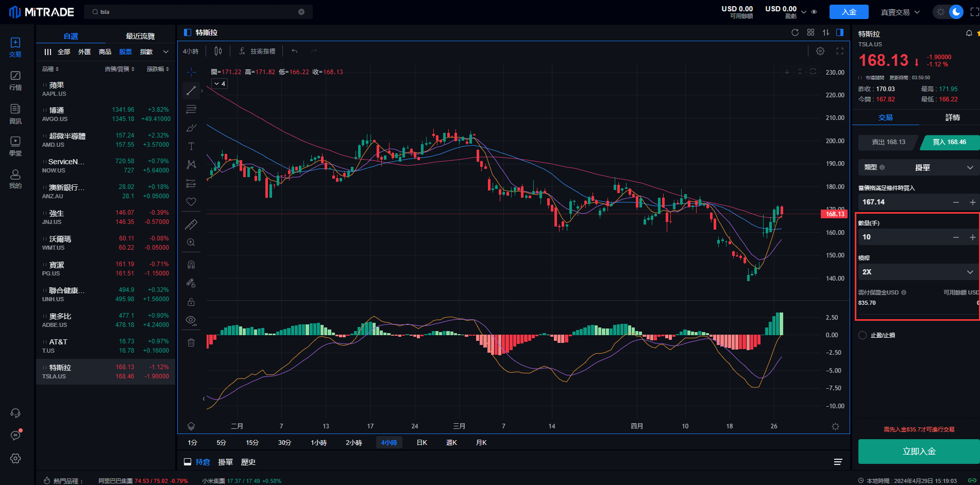This screenshot has width=980, height=485.
Task: Click the trash icon to remove drawings
Action: 191,342
